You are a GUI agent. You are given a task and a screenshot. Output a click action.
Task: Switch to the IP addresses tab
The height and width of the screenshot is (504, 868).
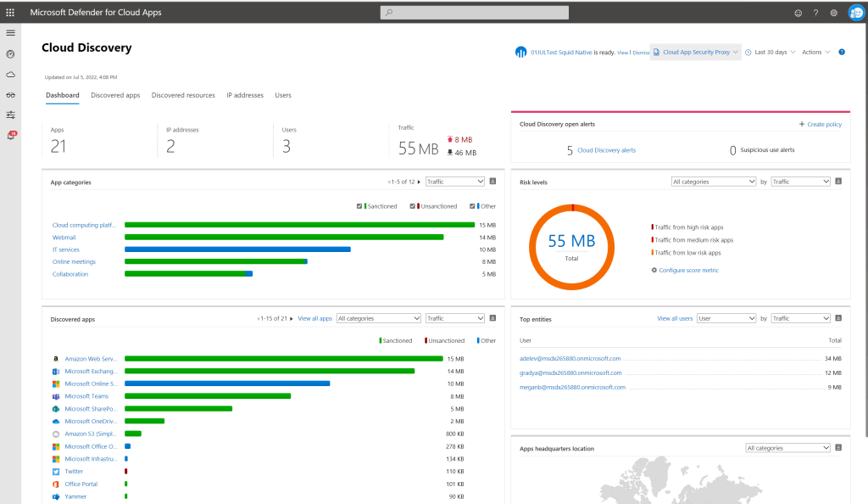click(245, 95)
